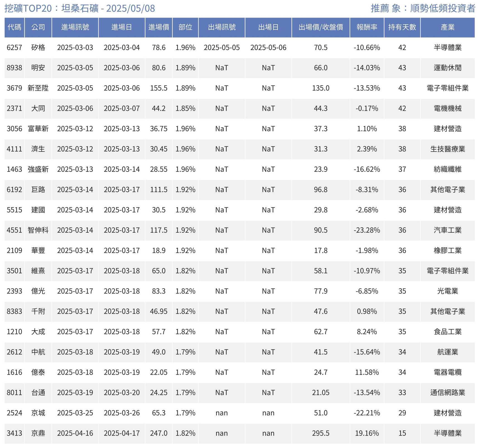Viewport: 480px width, 448px height.
Task: Click the 進場訊號 column header
Action: (75, 27)
